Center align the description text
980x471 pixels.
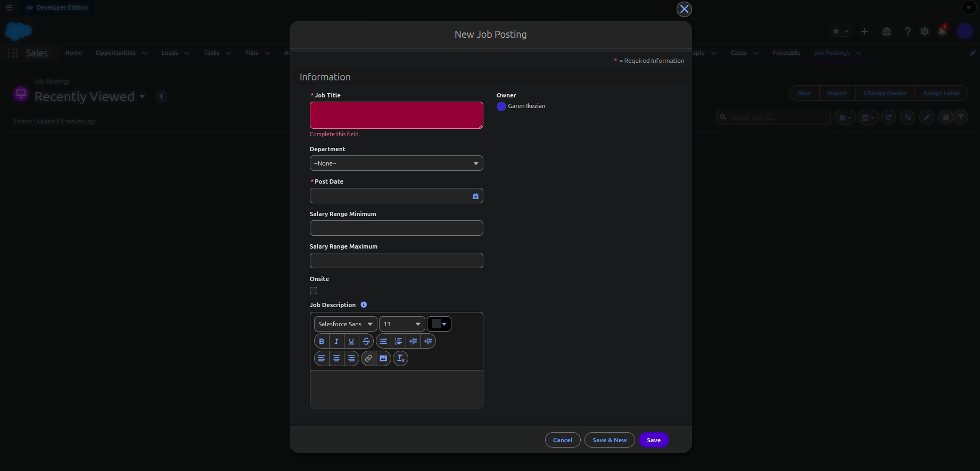tap(336, 359)
